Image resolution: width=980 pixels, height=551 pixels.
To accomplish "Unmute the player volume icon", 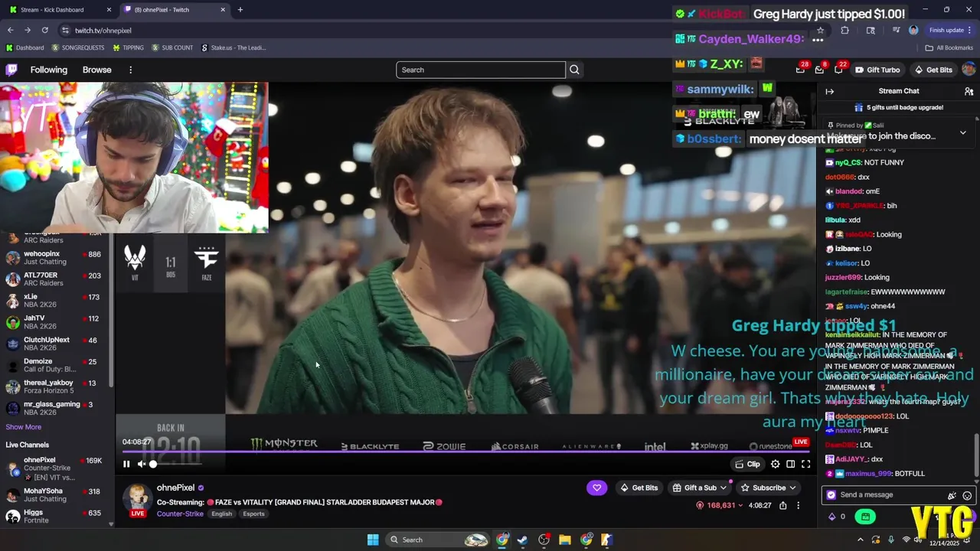I will [141, 464].
